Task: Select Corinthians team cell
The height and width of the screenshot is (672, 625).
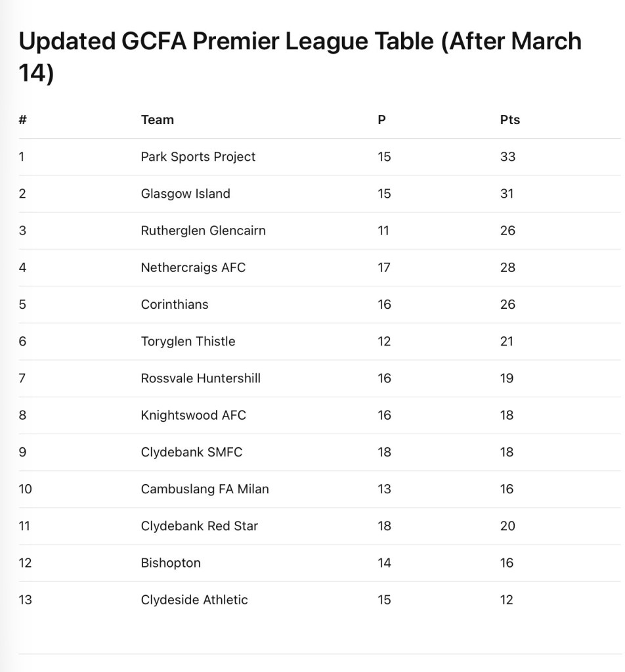Action: 174,304
